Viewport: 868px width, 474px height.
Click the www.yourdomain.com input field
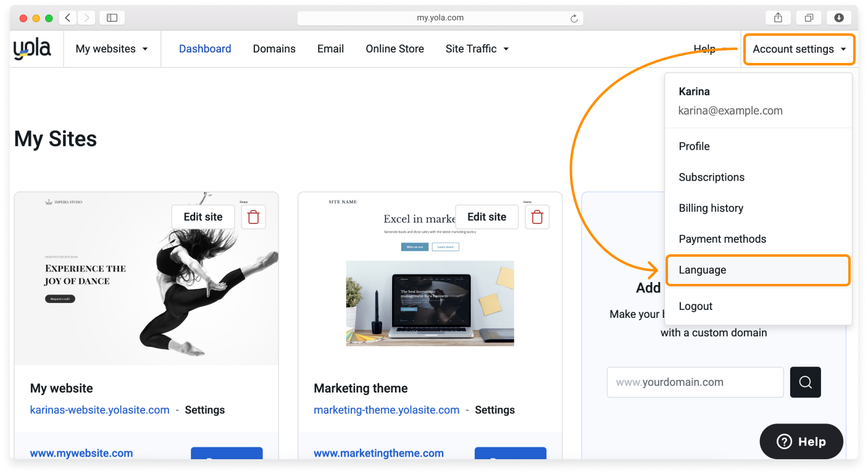(x=695, y=382)
